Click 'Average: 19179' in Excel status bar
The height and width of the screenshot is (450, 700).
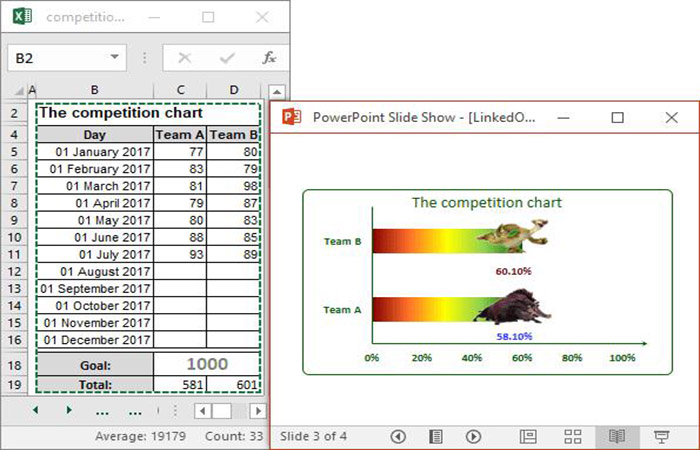(140, 436)
